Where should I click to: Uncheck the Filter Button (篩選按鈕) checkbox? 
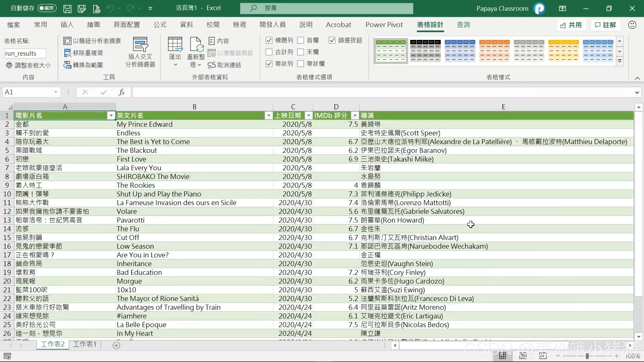click(x=332, y=40)
